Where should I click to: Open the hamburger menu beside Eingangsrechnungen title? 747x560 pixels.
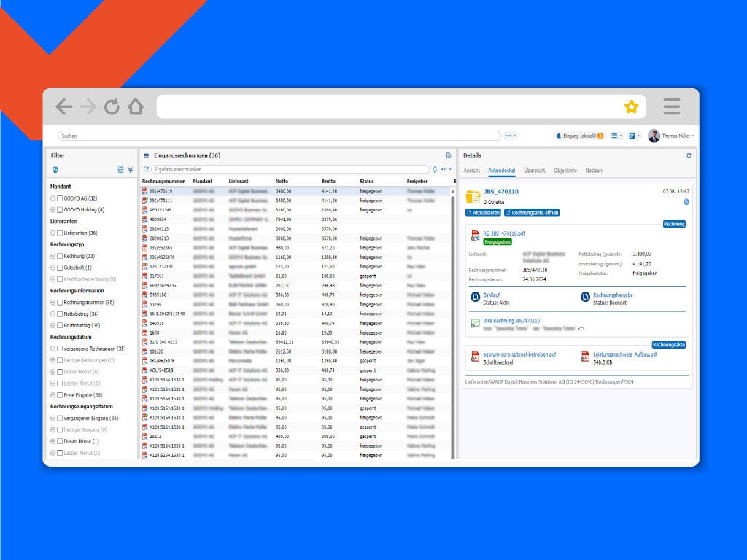pos(146,155)
